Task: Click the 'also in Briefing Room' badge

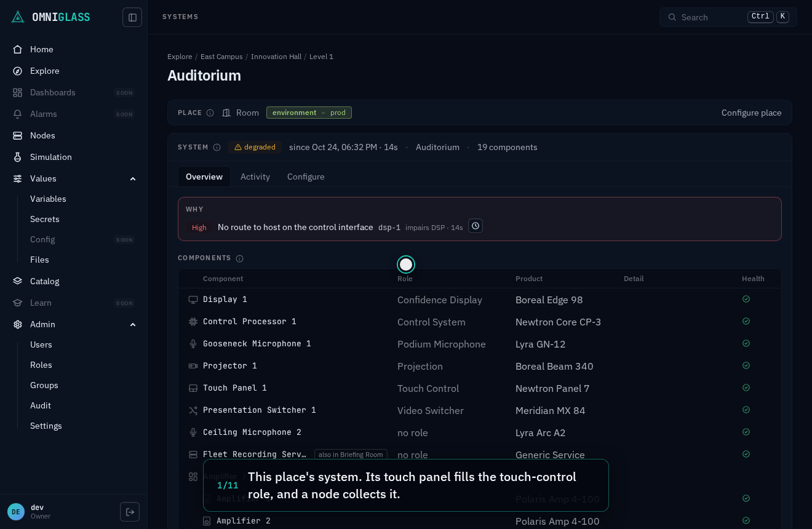Action: (x=351, y=455)
